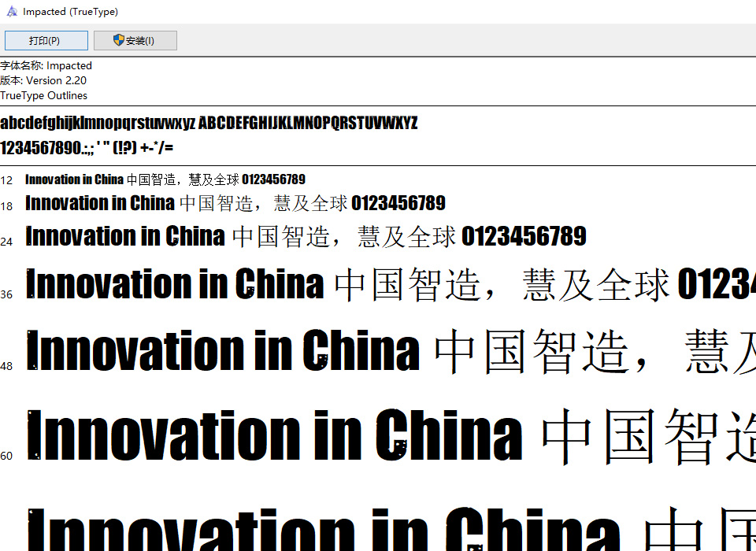Click the size 18 sample text row
756x551 pixels.
[235, 203]
